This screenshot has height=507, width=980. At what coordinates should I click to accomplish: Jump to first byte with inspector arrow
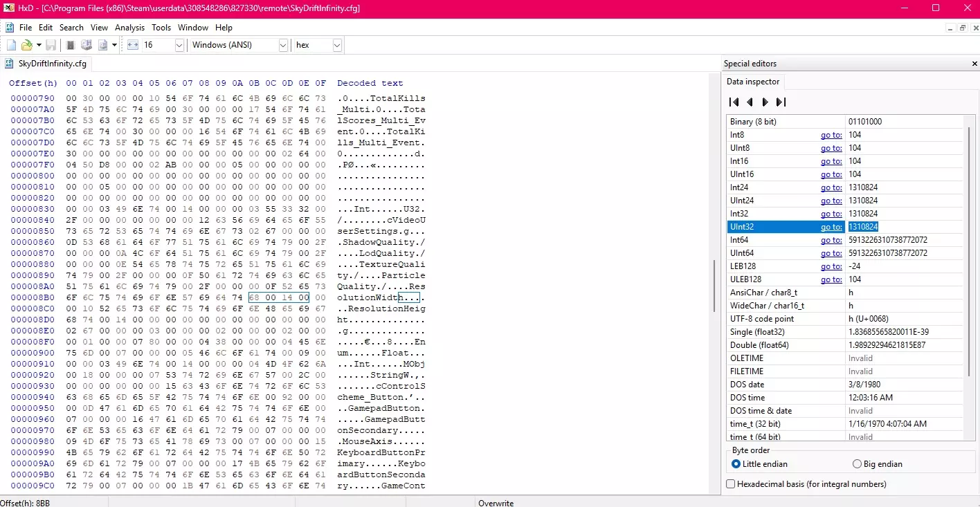(734, 102)
